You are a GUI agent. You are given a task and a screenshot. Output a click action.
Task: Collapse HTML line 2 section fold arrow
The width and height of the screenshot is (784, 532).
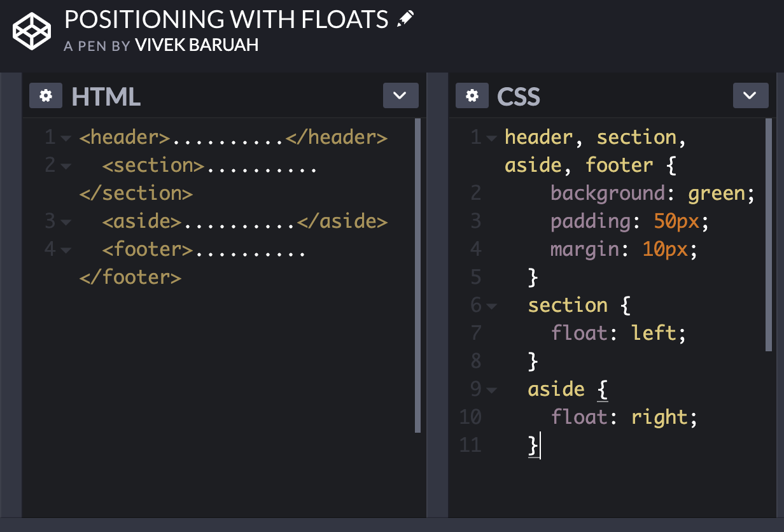66,166
